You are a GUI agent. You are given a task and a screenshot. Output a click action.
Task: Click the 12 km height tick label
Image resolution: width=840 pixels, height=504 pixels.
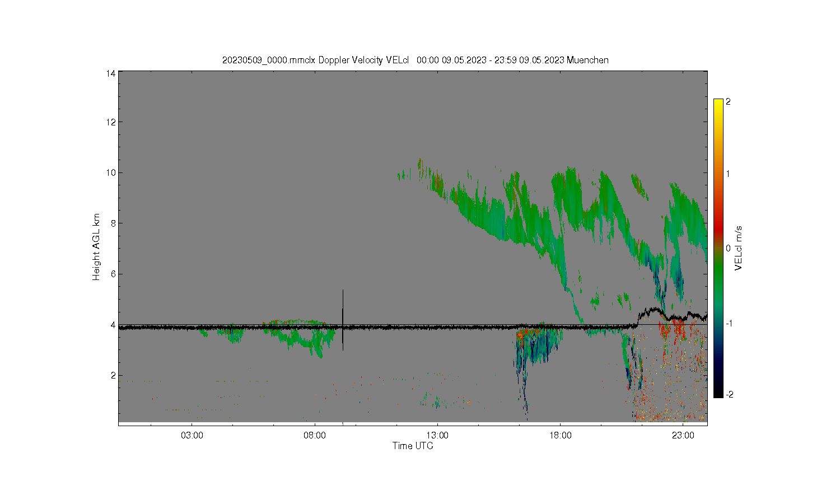[111, 122]
